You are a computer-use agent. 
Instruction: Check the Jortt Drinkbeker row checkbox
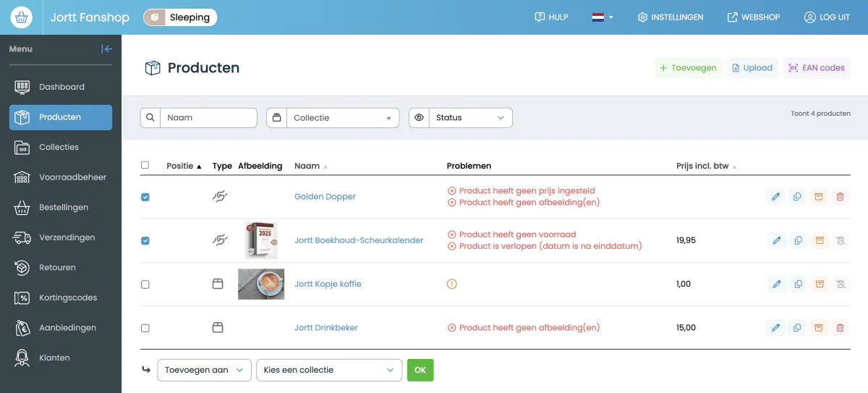[x=145, y=328]
